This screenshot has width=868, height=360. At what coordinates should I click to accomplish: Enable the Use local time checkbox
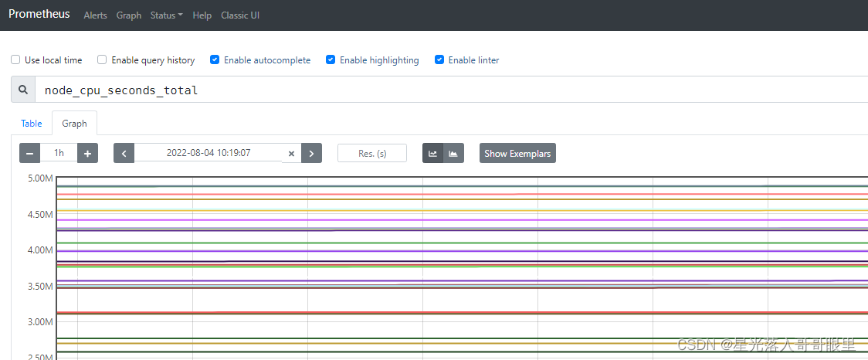pos(15,59)
